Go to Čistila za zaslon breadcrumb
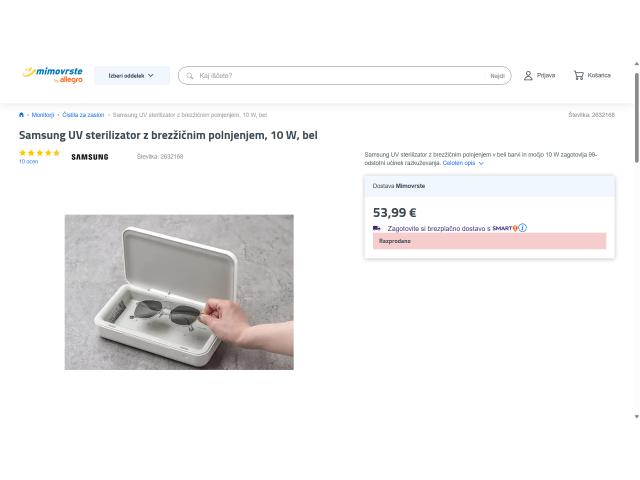The height and width of the screenshot is (480, 640). (83, 115)
